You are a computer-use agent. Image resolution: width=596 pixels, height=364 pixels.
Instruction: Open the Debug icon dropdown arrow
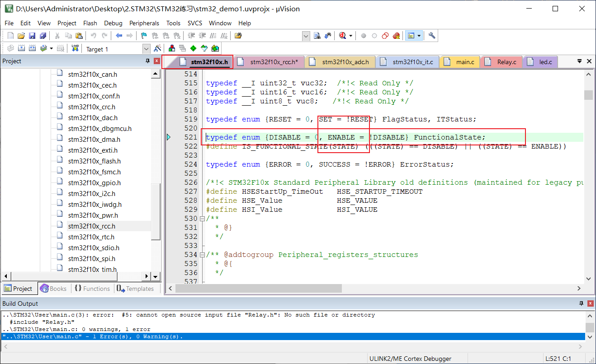coord(351,36)
